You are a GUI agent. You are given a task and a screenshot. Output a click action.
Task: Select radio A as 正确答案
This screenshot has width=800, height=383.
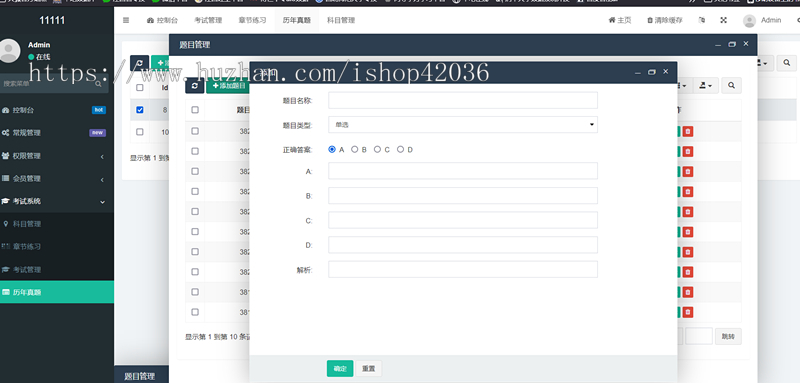332,149
